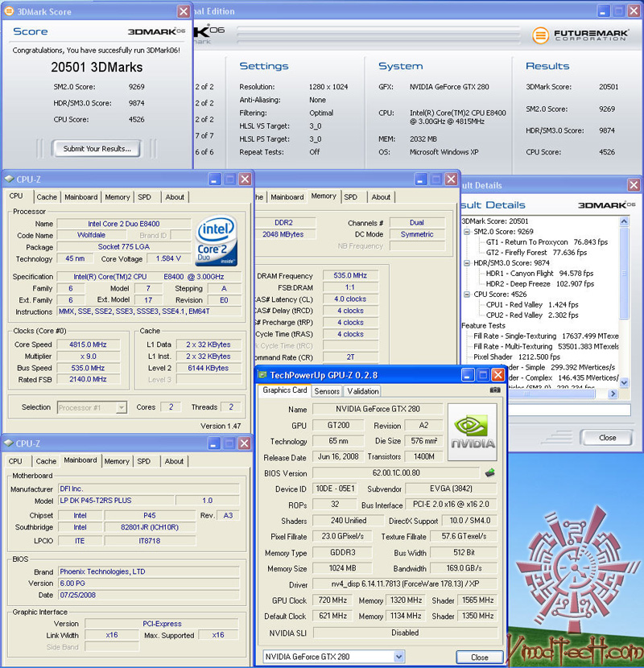Click the 20501 3DMarks score text
Screen dimensions: 644x668
pos(97,67)
